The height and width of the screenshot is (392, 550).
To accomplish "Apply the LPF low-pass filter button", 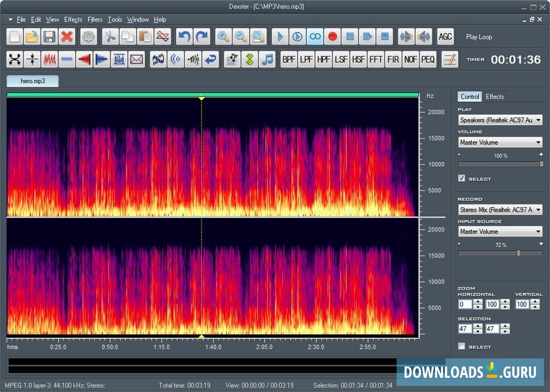I will coord(306,59).
